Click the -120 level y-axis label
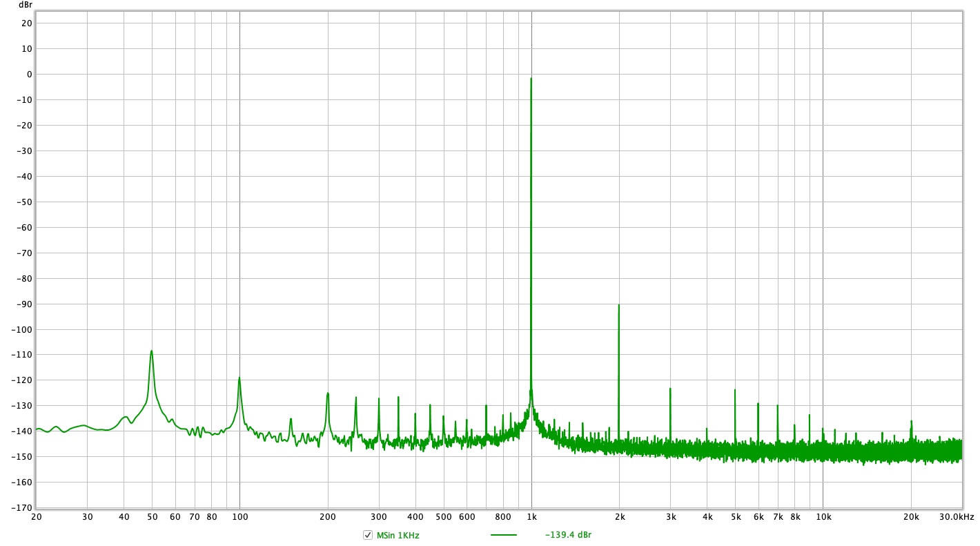 point(22,380)
